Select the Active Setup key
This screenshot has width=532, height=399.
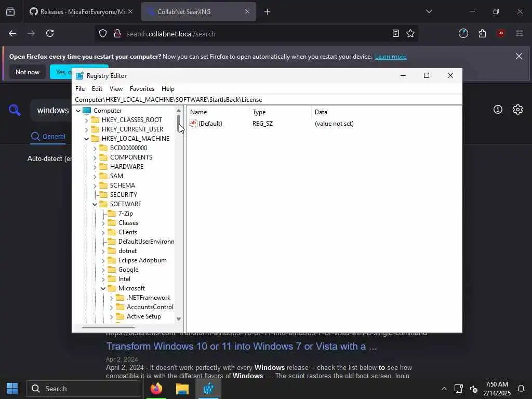144,316
